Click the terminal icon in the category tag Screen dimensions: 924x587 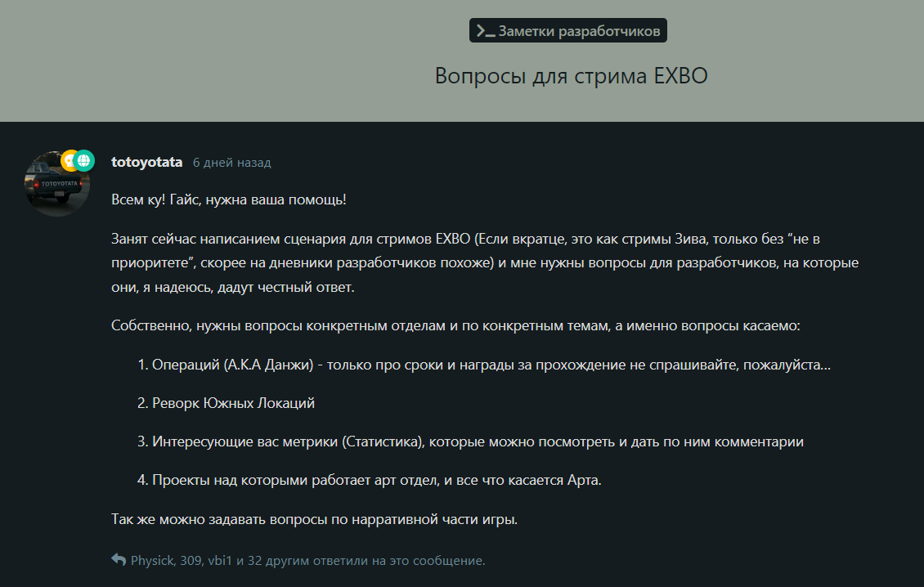point(486,30)
